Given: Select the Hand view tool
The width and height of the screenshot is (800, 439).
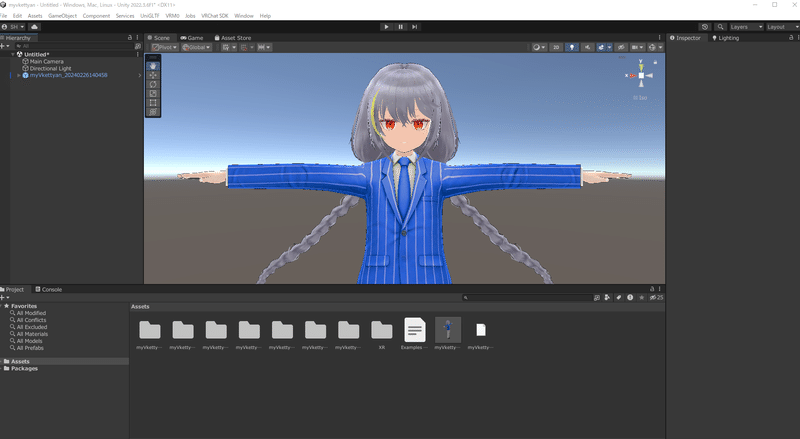Looking at the screenshot, I should click(x=153, y=66).
